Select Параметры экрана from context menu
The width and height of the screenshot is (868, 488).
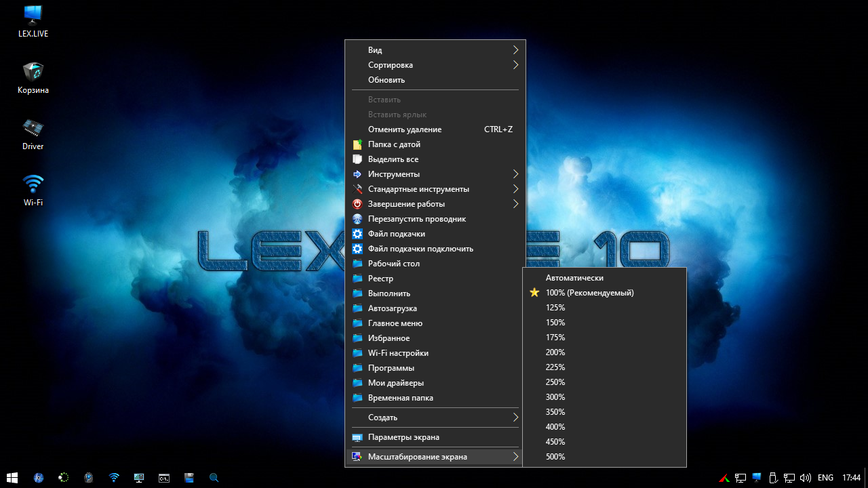pyautogui.click(x=403, y=437)
